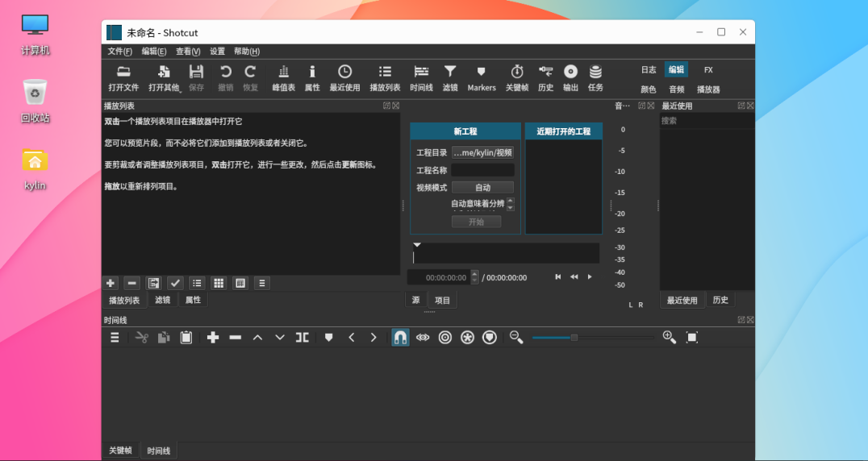Click the 工程名称 input field

[482, 170]
